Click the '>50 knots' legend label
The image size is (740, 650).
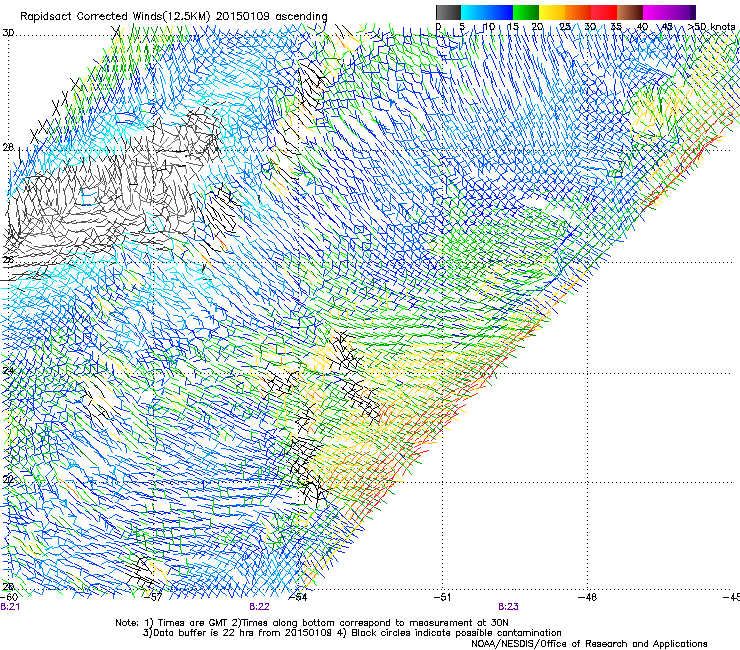coord(711,26)
